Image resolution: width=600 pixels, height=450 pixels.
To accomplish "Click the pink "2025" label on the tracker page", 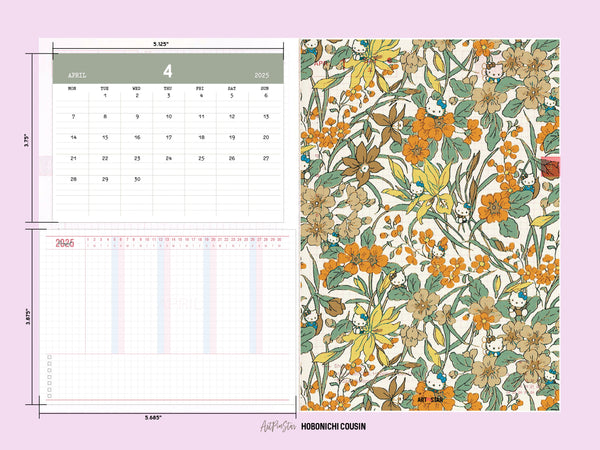I will click(64, 243).
